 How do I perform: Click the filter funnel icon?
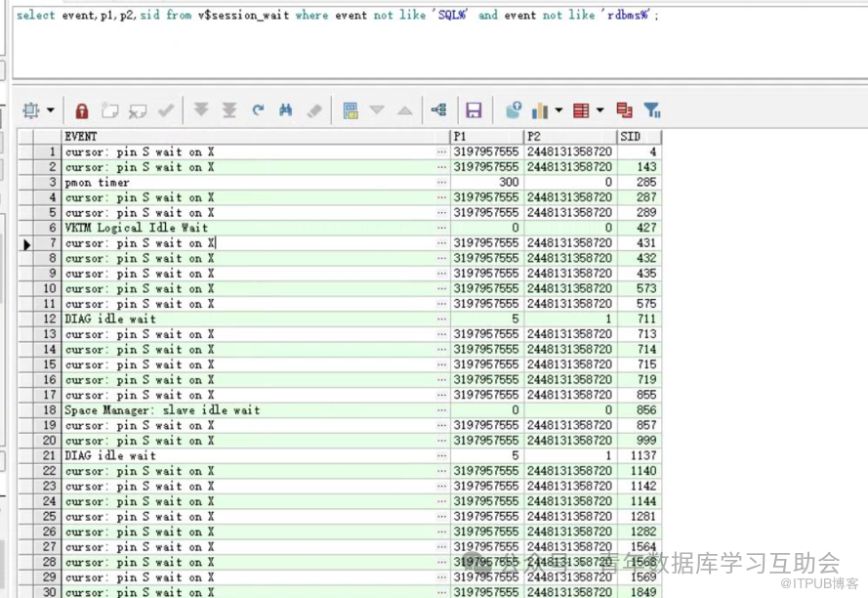coord(652,110)
